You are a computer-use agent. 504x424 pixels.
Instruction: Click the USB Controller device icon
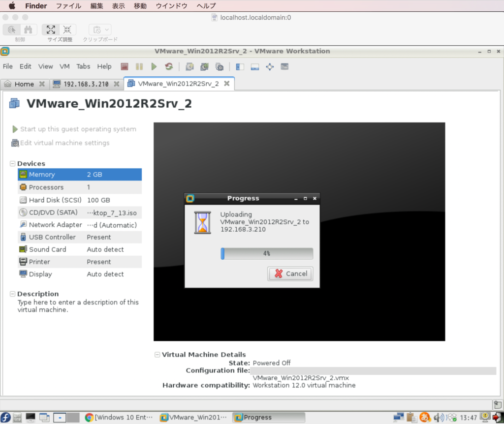[23, 237]
